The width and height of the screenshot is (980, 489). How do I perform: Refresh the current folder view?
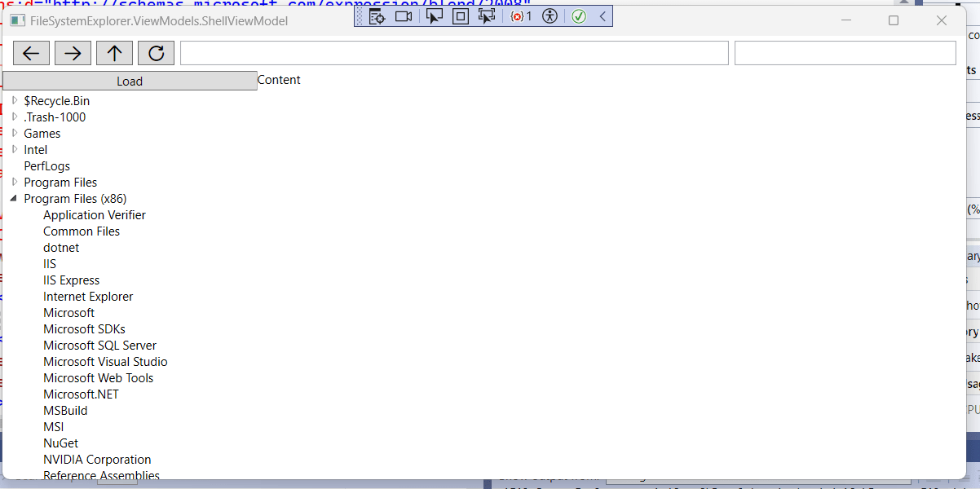tap(156, 52)
